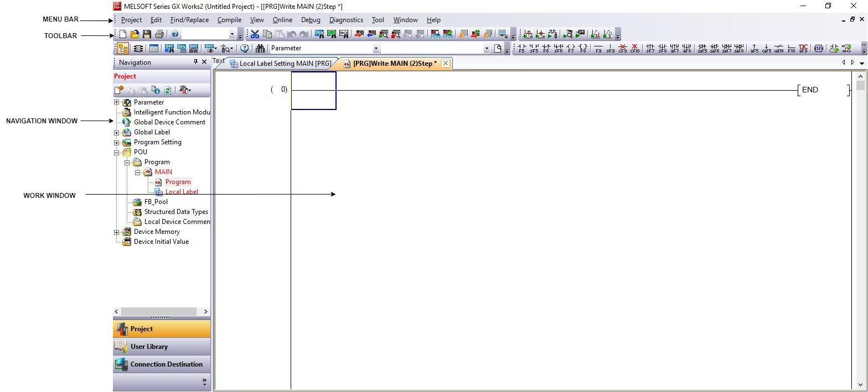Insert Close contact with the F6 icon
Screen dimensions: 868x392
(546, 49)
